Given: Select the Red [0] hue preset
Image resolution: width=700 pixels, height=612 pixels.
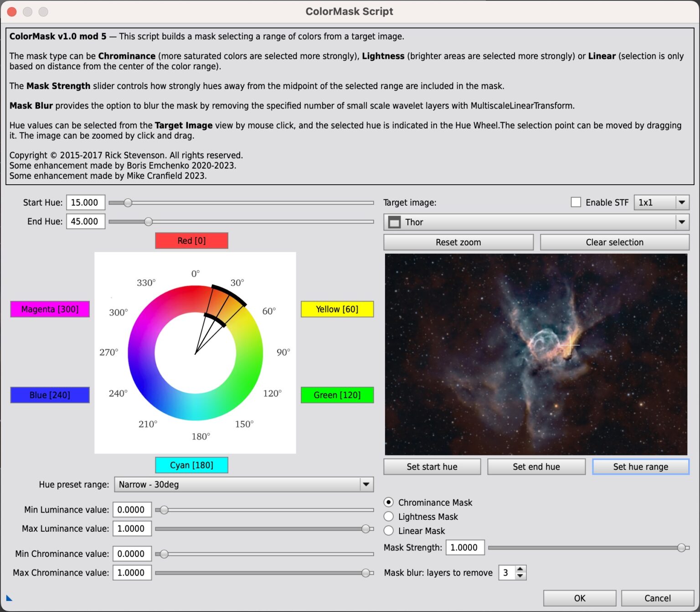Looking at the screenshot, I should [x=191, y=240].
